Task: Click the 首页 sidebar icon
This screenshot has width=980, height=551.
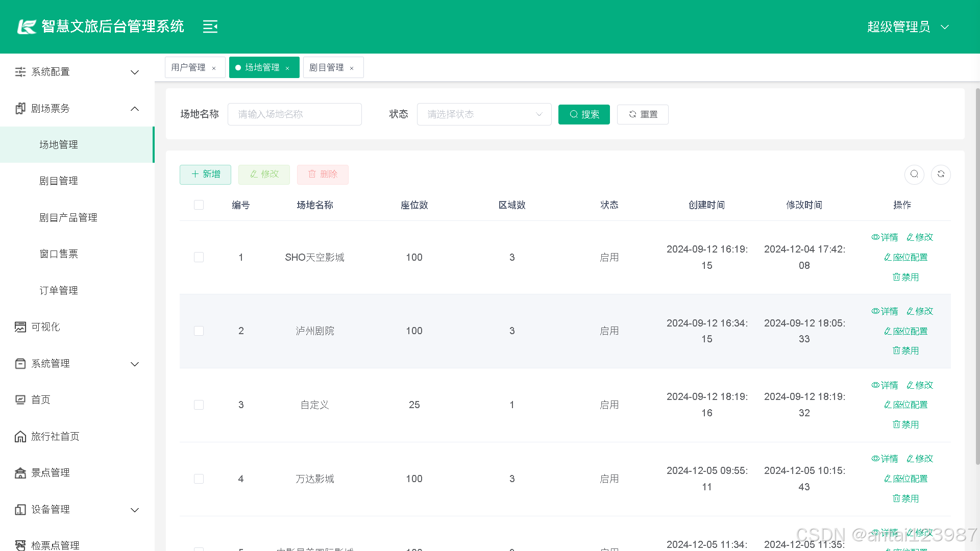Action: pyautogui.click(x=20, y=400)
